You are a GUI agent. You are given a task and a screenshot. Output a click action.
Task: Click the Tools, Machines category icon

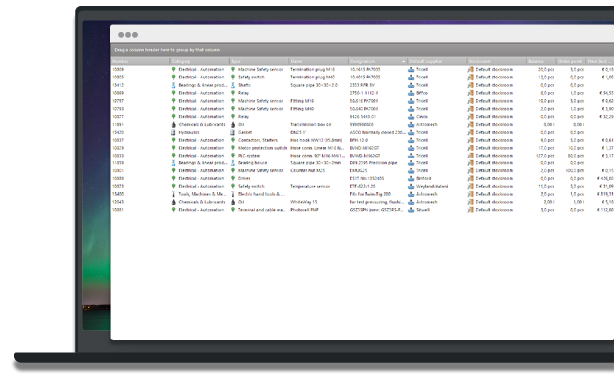pyautogui.click(x=173, y=194)
